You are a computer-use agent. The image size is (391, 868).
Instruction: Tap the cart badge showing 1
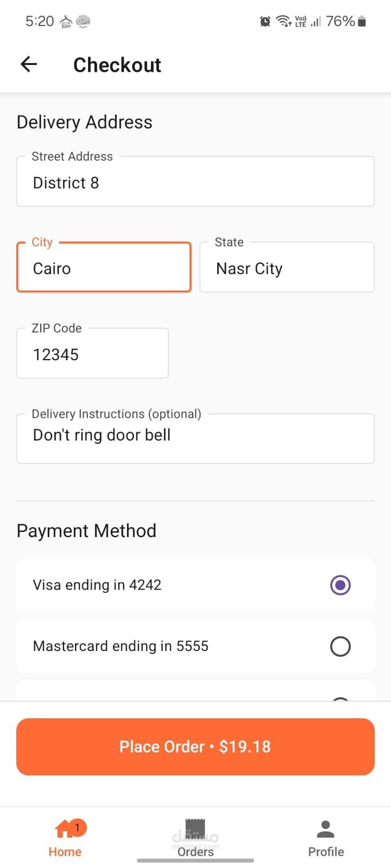point(78,827)
